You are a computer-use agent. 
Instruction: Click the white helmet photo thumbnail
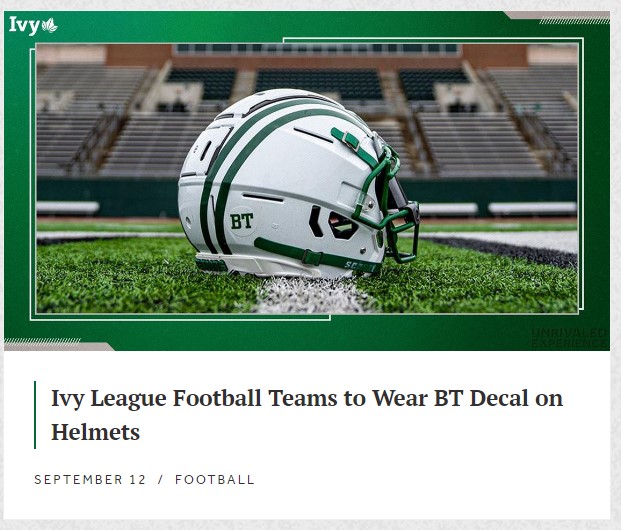pyautogui.click(x=307, y=178)
